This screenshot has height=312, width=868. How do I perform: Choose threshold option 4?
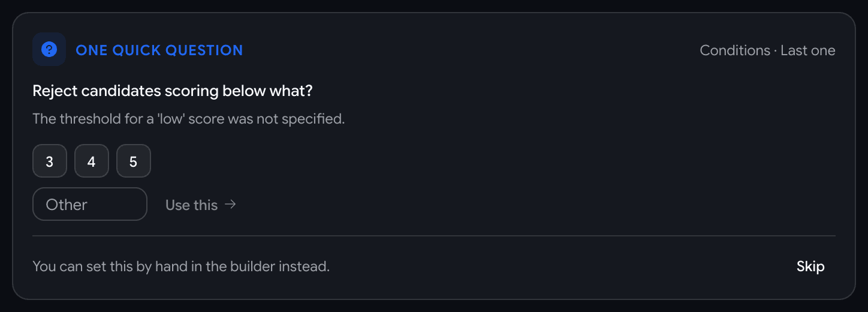91,161
